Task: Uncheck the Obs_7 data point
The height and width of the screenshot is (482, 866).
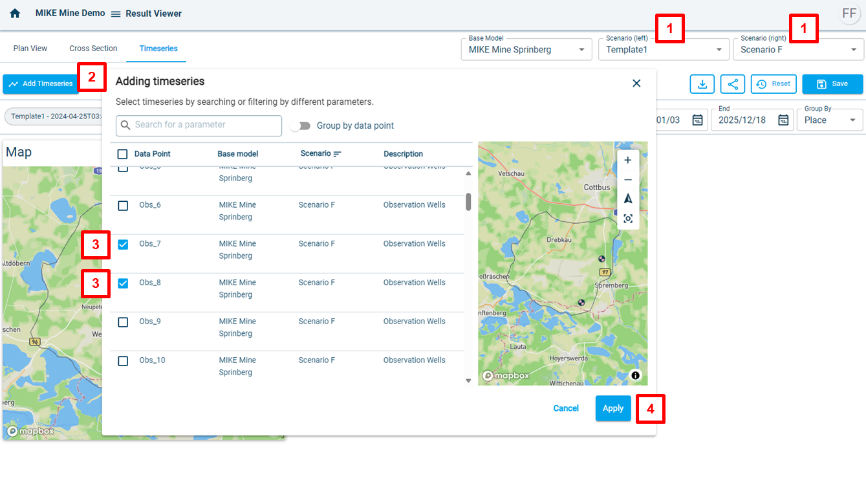Action: (123, 244)
